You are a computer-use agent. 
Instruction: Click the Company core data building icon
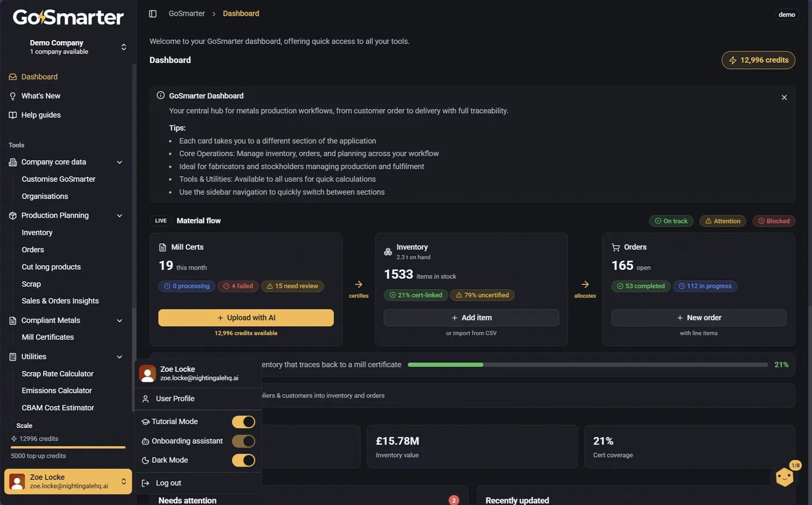13,162
